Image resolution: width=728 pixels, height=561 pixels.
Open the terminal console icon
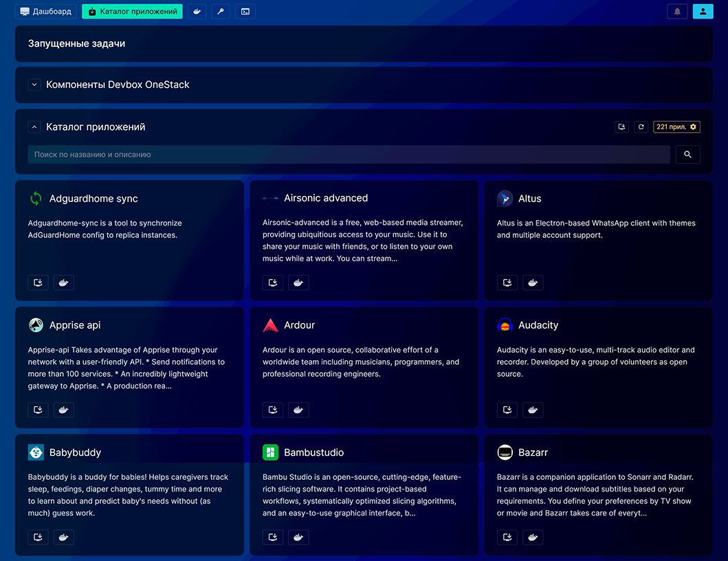pyautogui.click(x=245, y=12)
